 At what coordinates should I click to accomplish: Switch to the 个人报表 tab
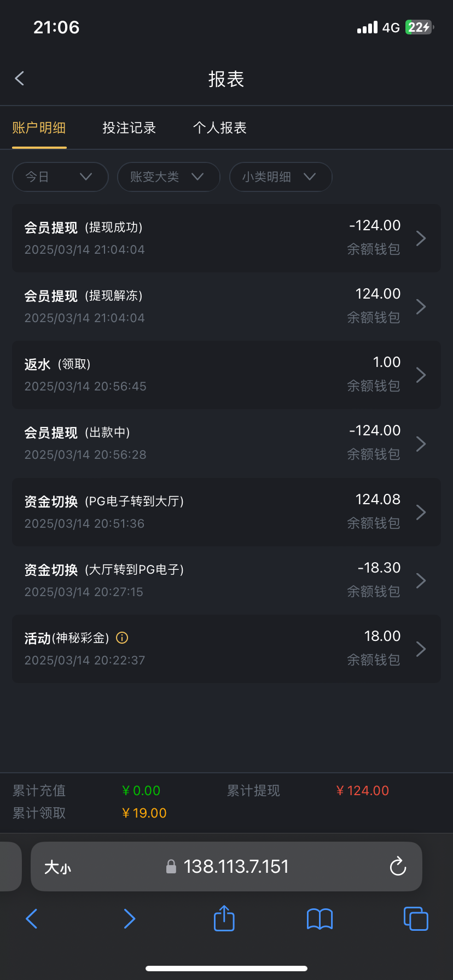220,128
